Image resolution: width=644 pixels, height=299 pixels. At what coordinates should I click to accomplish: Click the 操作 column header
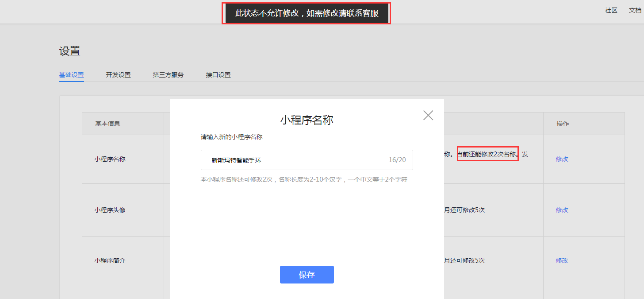point(561,124)
